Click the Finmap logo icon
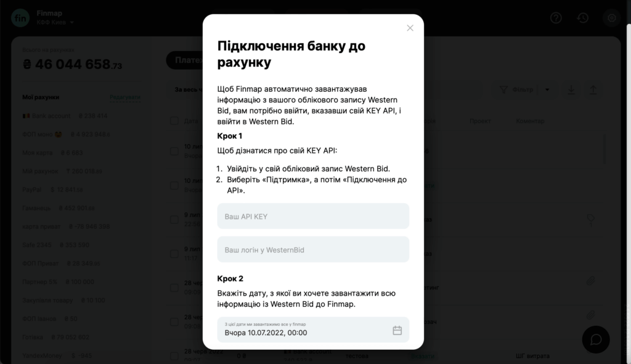 [x=20, y=18]
